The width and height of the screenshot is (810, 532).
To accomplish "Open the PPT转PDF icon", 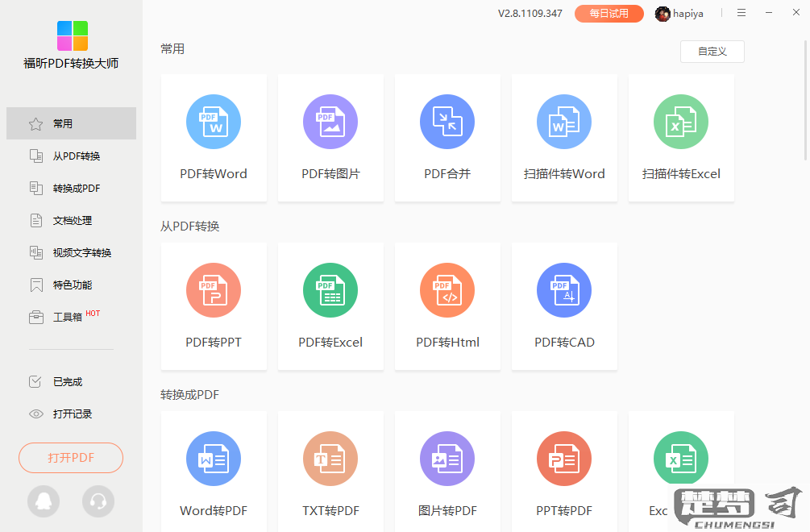I will [564, 459].
